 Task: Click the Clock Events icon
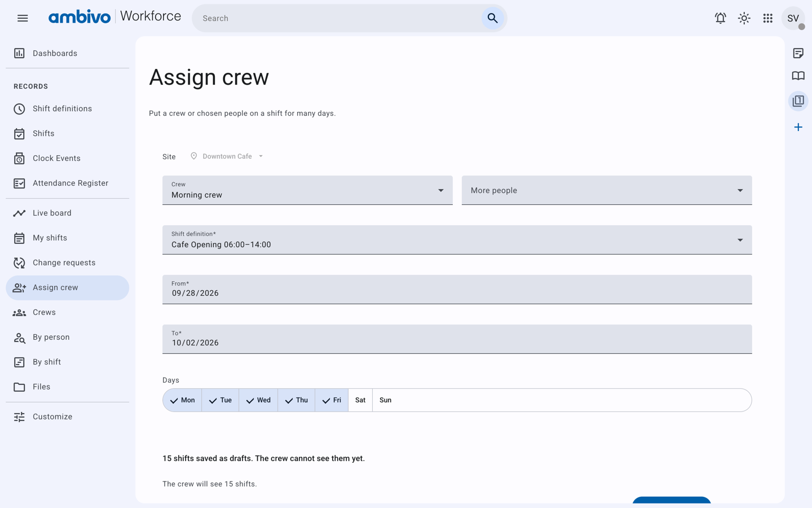(x=19, y=158)
